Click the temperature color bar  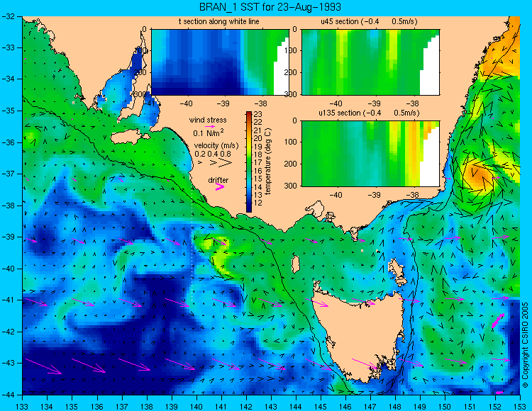click(249, 162)
